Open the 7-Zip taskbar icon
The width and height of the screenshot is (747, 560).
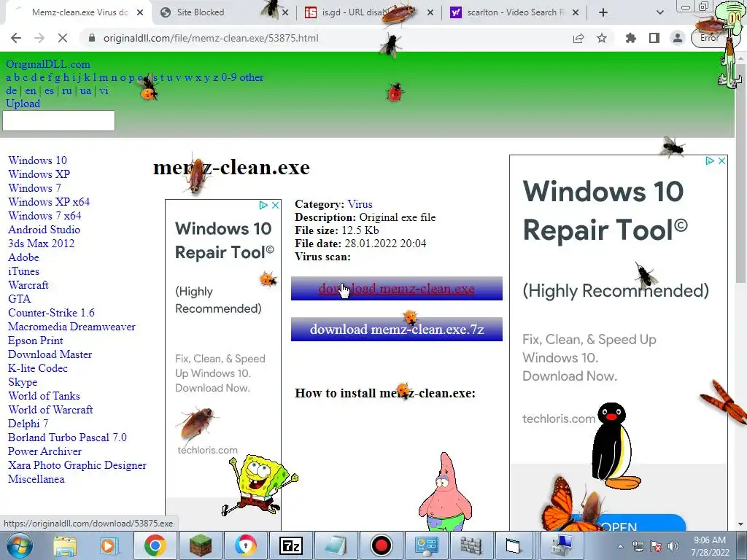(290, 545)
